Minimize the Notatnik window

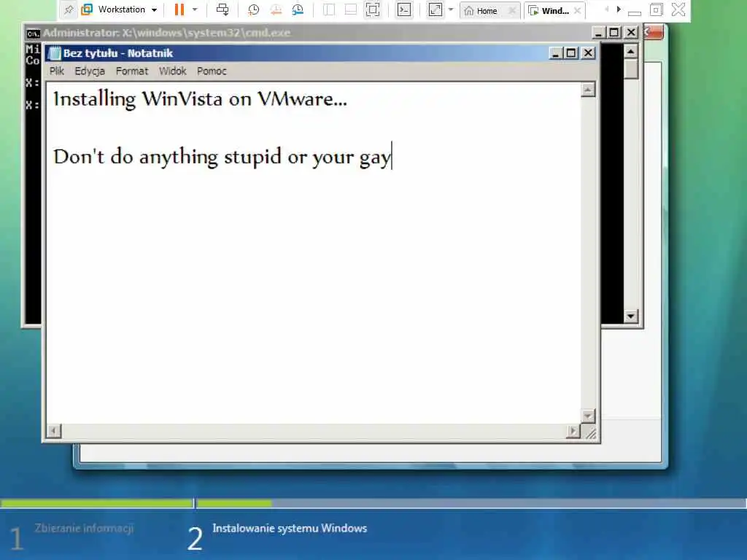point(555,52)
